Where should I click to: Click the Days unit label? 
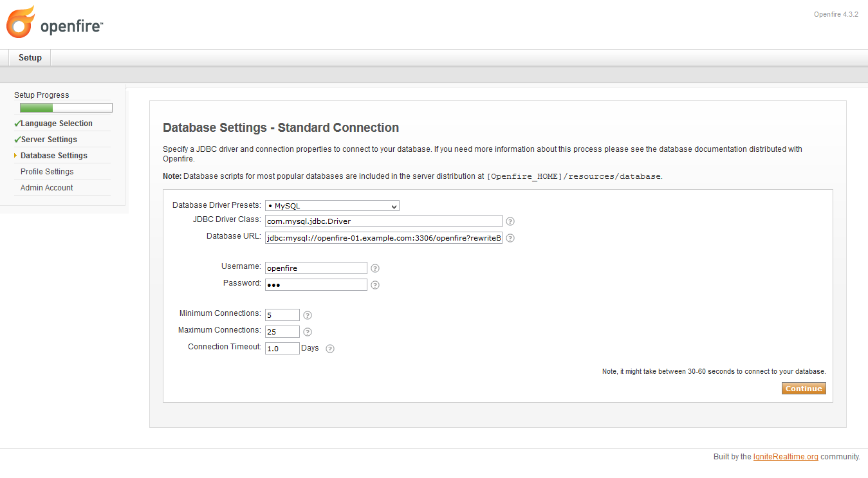pos(310,348)
